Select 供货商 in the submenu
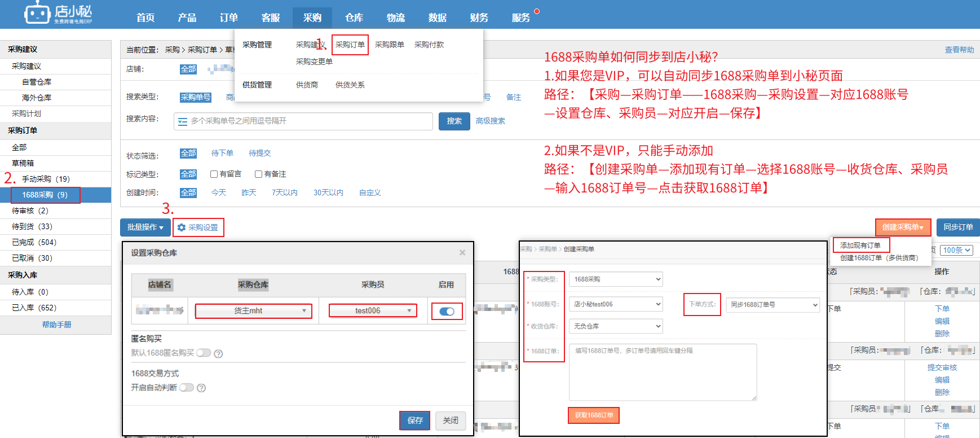This screenshot has width=980, height=438. 307,85
